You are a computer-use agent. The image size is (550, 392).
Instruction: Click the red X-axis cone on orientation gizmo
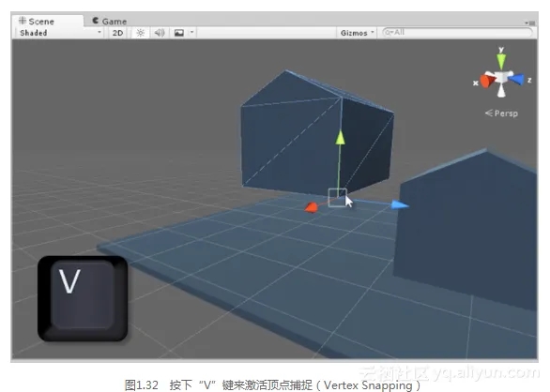[x=487, y=81]
